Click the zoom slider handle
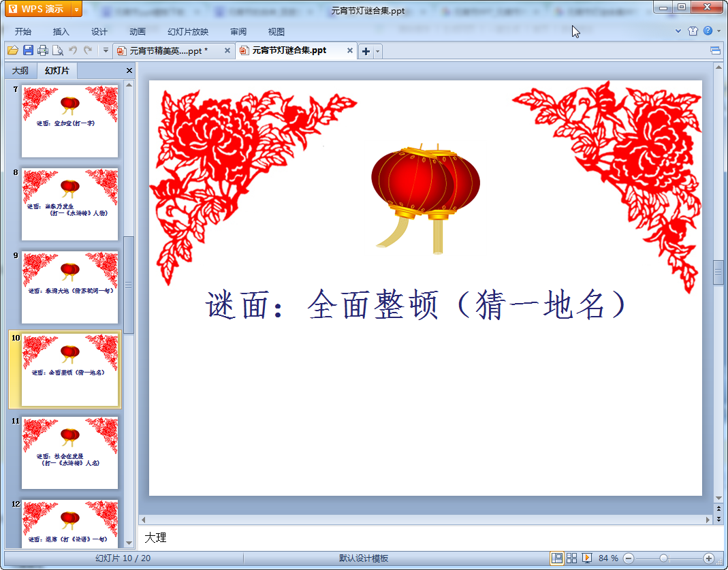The image size is (728, 570). pyautogui.click(x=664, y=558)
